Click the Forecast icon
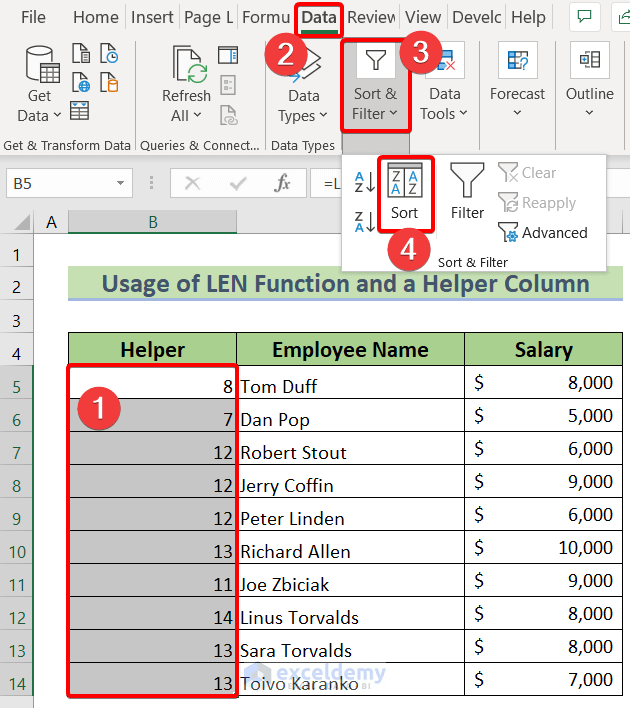Screen dimensions: 630x708 coord(518,60)
